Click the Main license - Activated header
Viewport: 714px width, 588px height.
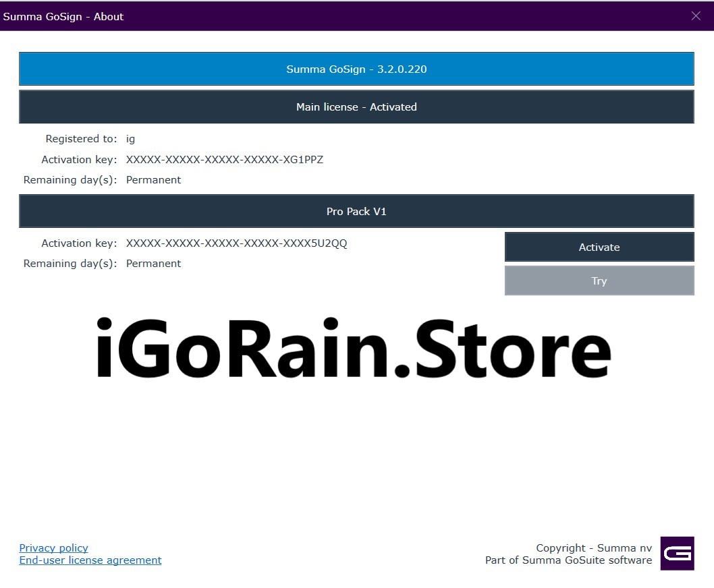click(356, 107)
